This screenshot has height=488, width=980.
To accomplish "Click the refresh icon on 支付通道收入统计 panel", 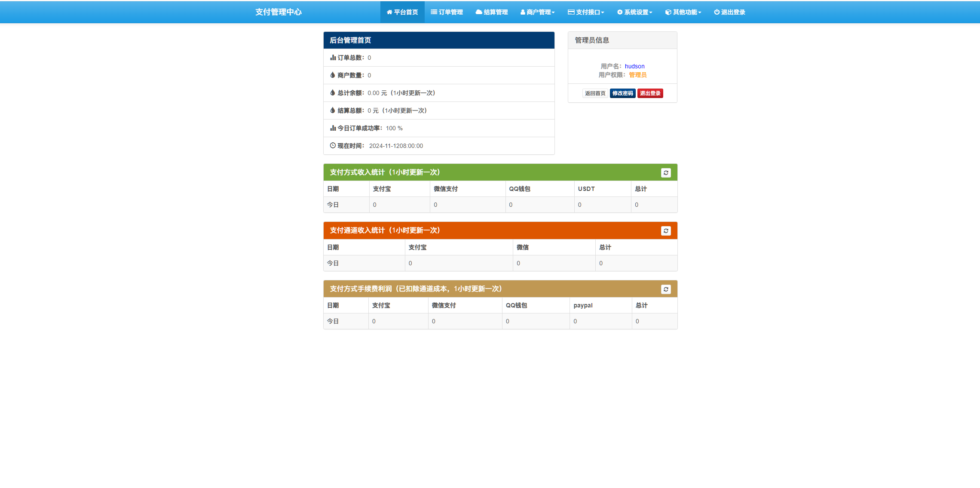I will coord(666,230).
